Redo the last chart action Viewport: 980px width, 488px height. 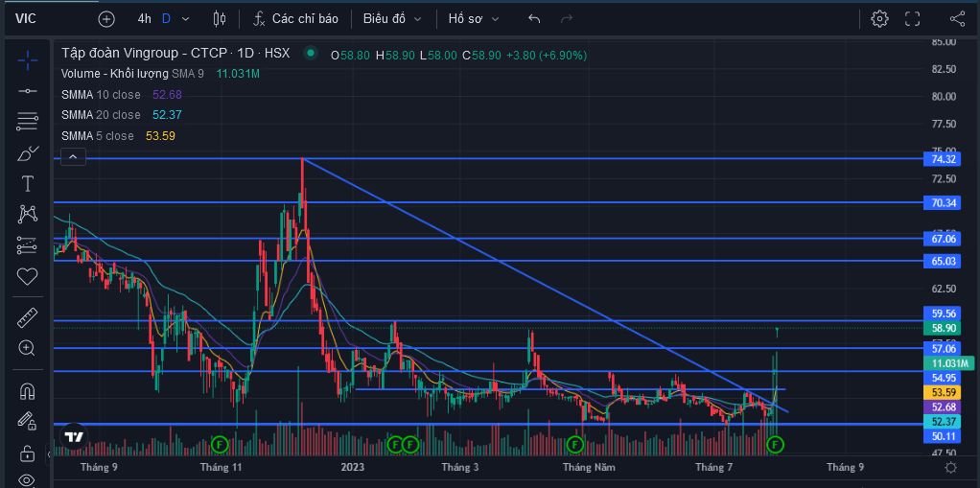567,19
